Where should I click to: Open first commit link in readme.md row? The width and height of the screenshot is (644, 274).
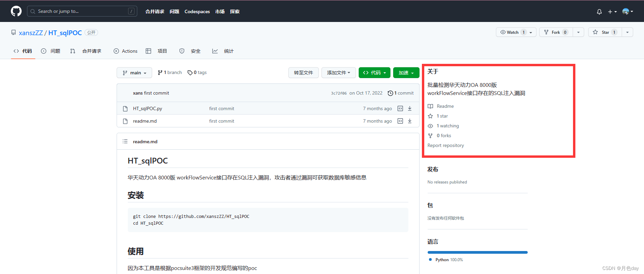tap(221, 121)
